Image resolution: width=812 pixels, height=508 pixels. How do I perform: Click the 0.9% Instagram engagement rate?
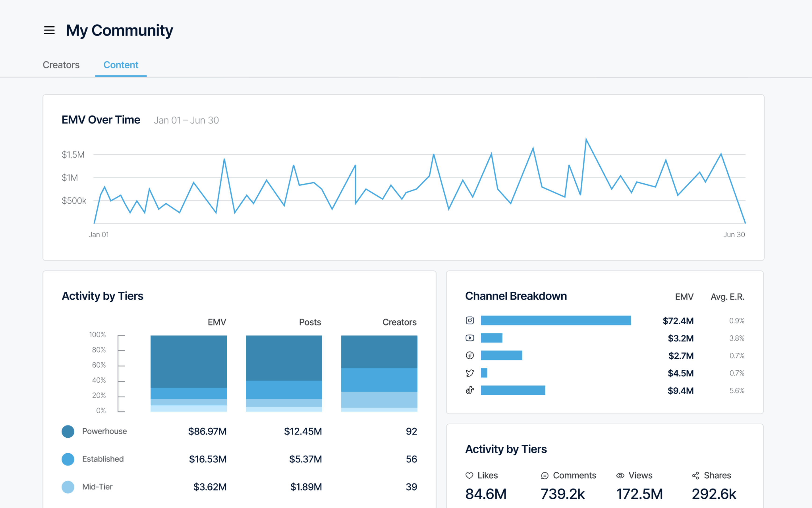point(737,321)
